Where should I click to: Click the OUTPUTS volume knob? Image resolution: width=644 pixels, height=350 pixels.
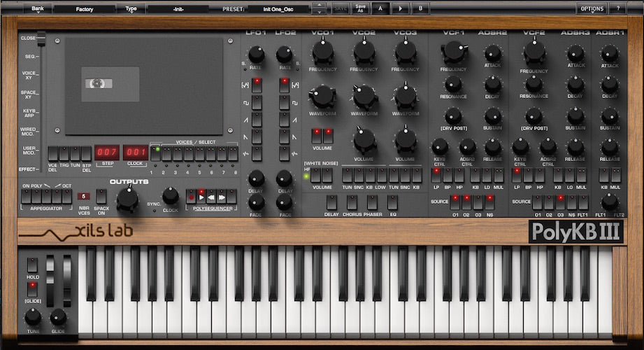click(127, 199)
